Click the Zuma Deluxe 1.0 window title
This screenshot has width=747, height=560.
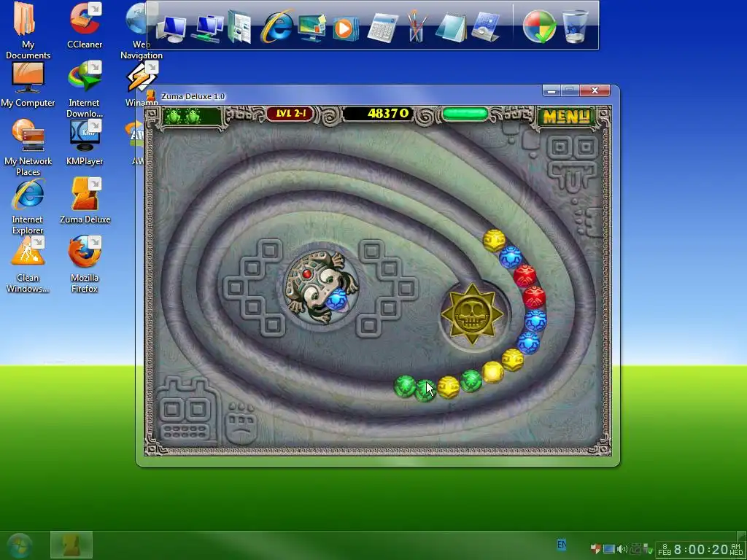(193, 96)
